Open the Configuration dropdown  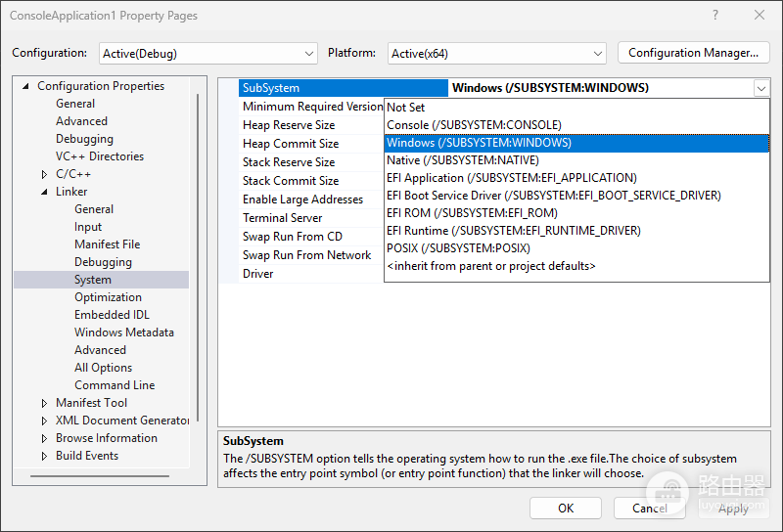coord(208,54)
